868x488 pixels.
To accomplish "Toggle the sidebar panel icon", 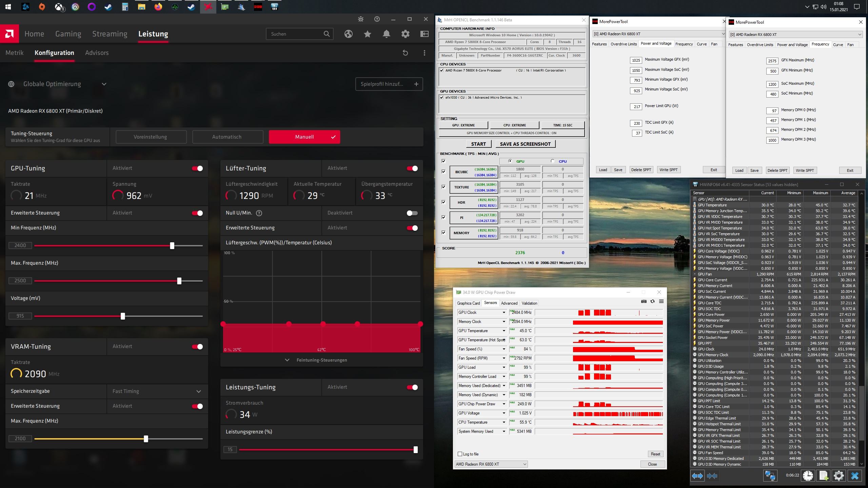I will [x=425, y=34].
